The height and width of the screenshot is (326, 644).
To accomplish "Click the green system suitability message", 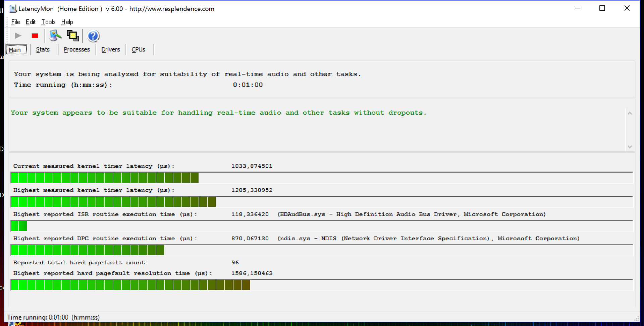I will coord(218,113).
